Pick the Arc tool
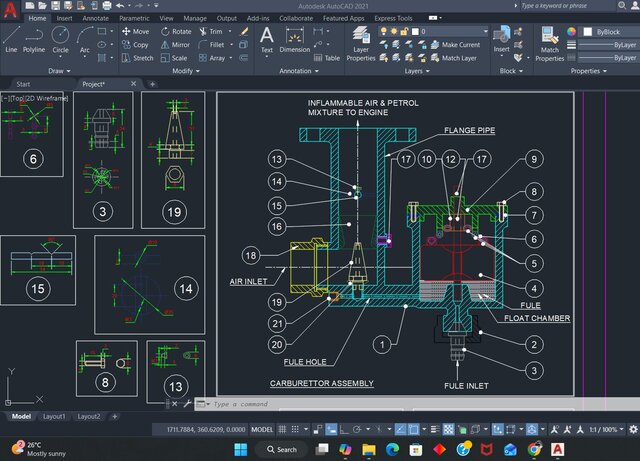Viewport: 640px width, 461px height. point(84,40)
